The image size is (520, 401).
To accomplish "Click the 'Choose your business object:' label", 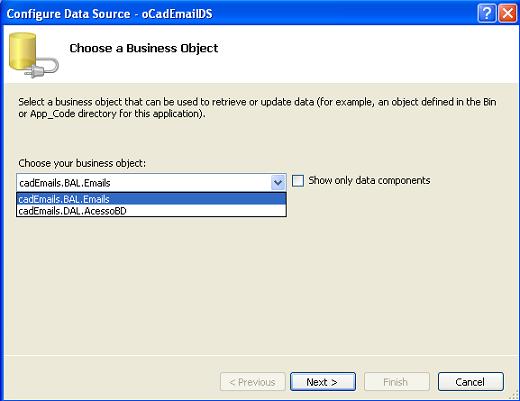I will pos(82,163).
